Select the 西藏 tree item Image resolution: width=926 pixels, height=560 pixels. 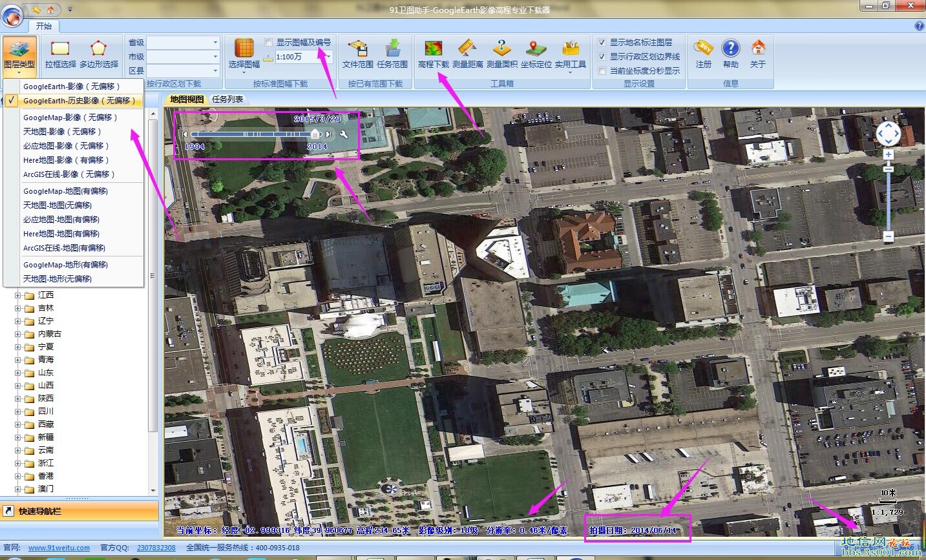46,424
